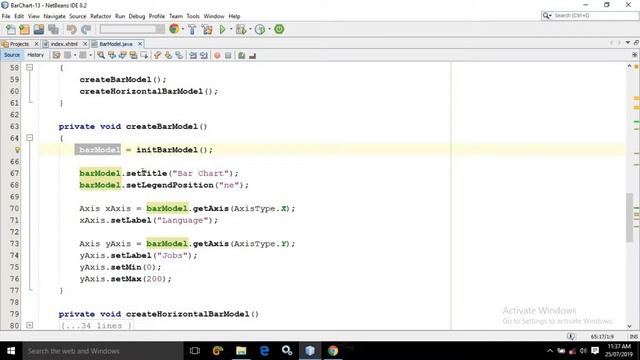Select the BarModel.java tab
The image size is (640, 360).
click(x=116, y=44)
